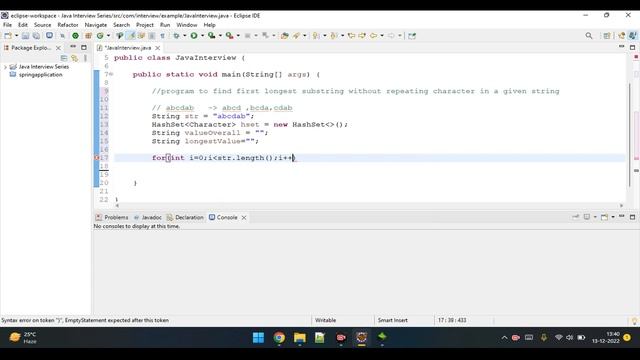Screen dimensions: 640x360
Task: Click the error marker on line 17
Action: click(x=97, y=158)
